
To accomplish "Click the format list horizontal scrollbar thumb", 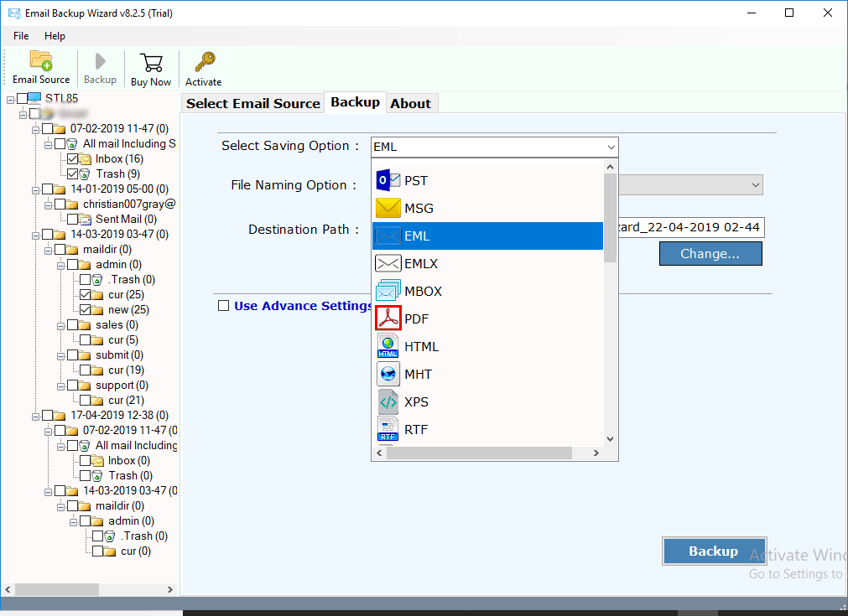I will (479, 453).
